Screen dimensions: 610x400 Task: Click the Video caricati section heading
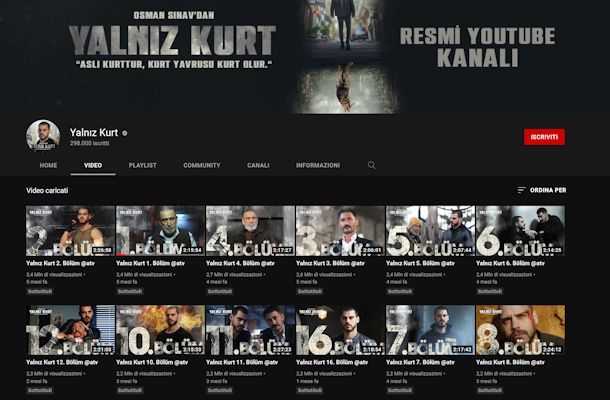(x=47, y=190)
